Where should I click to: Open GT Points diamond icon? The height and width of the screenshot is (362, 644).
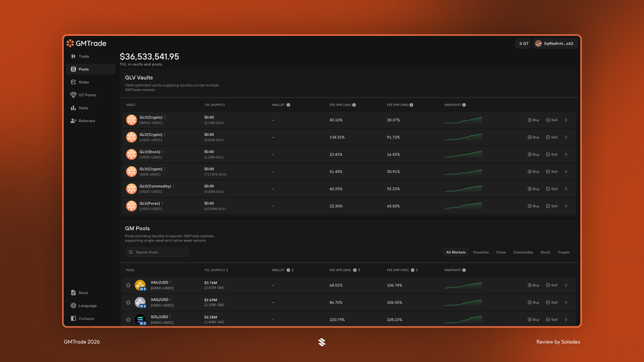tap(73, 95)
